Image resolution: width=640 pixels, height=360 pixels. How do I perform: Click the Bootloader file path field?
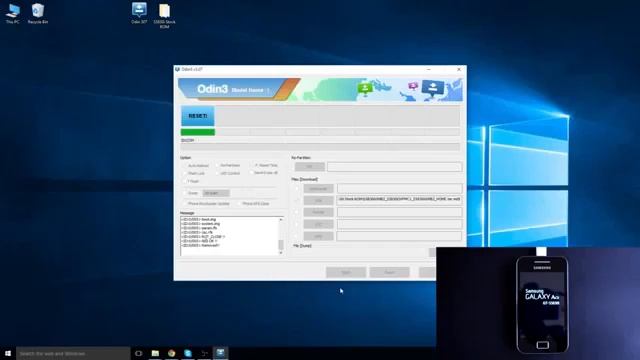click(x=400, y=188)
